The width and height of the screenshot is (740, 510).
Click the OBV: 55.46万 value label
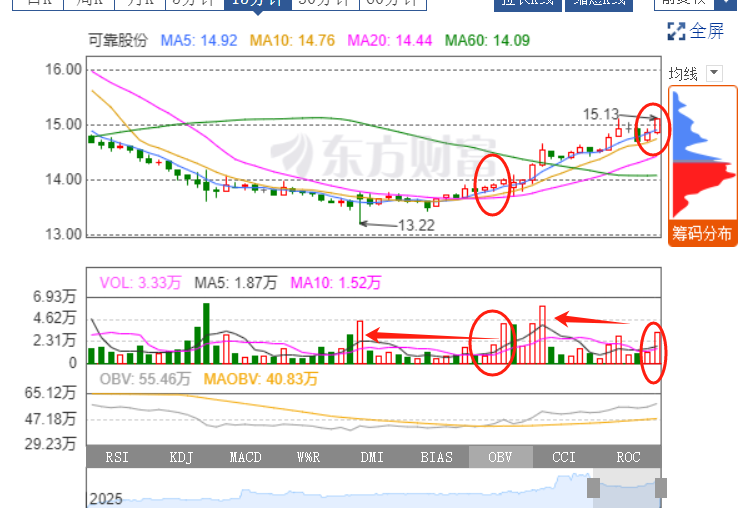click(x=145, y=379)
